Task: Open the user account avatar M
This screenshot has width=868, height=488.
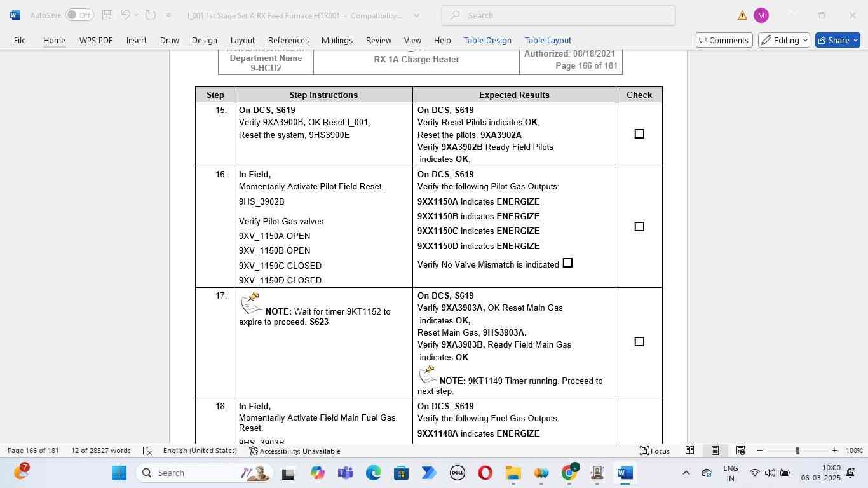Action: tap(761, 15)
